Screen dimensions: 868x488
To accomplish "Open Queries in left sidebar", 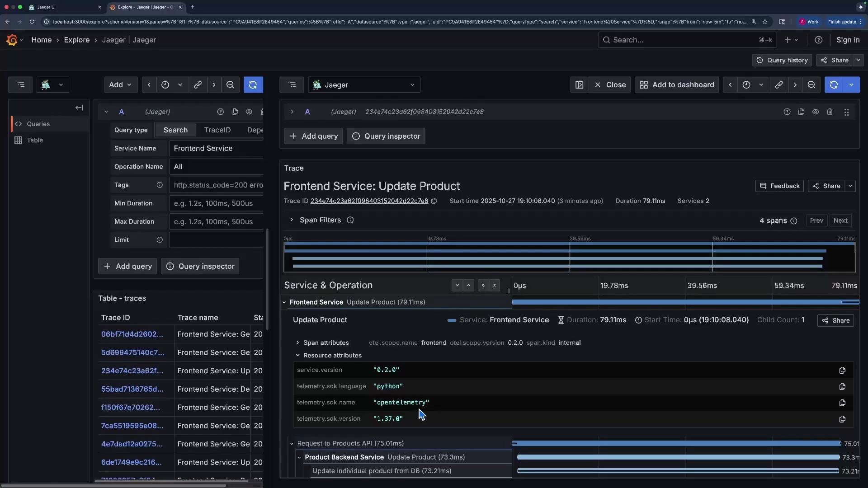I will pos(50,124).
